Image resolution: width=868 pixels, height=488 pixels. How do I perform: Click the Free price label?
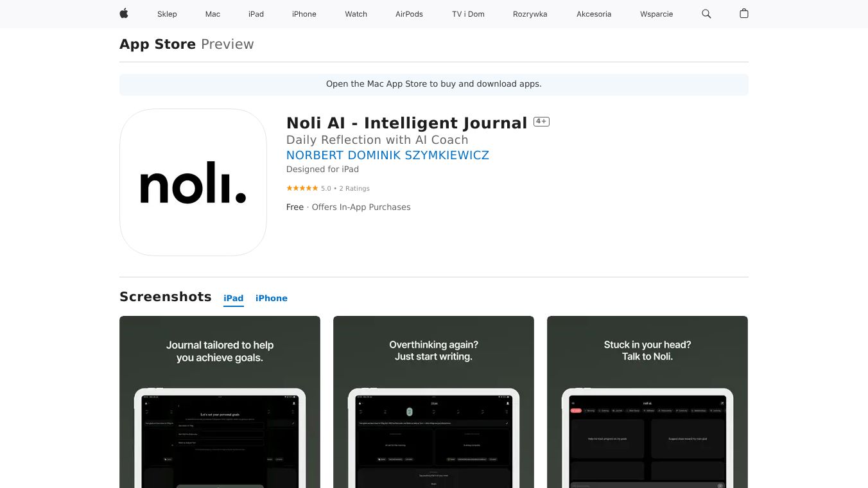295,207
